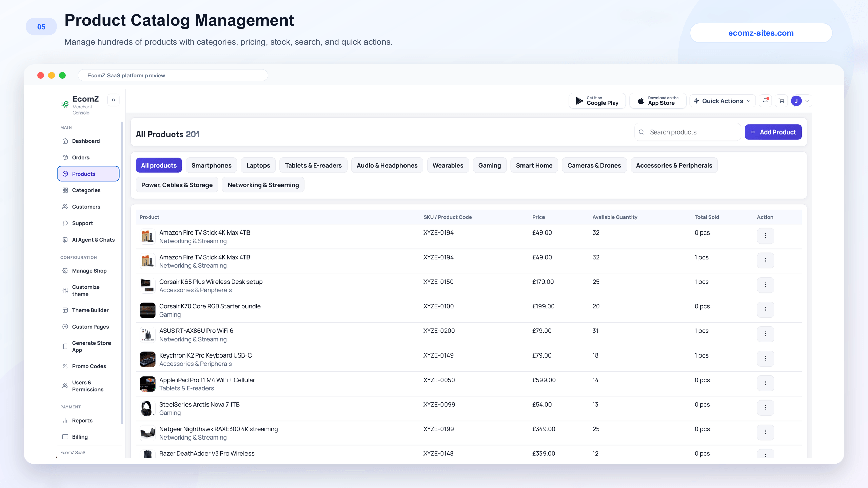Select the All products filter tab
This screenshot has height=488, width=868.
[x=159, y=165]
